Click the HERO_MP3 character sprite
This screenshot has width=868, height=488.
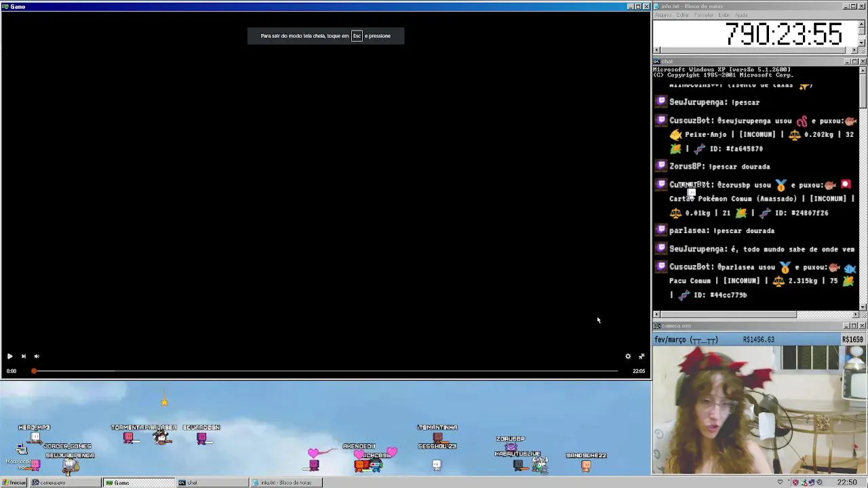click(x=35, y=438)
